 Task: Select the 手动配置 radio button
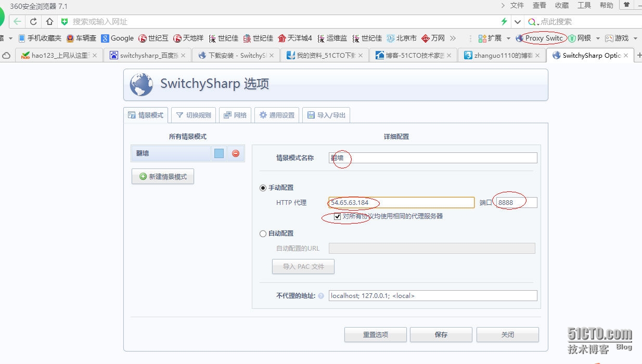click(x=263, y=188)
